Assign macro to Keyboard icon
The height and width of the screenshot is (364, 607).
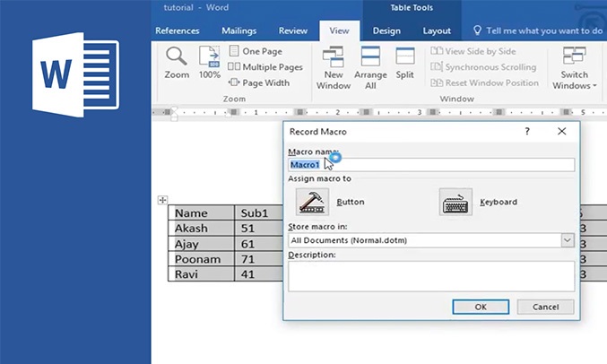click(x=455, y=202)
